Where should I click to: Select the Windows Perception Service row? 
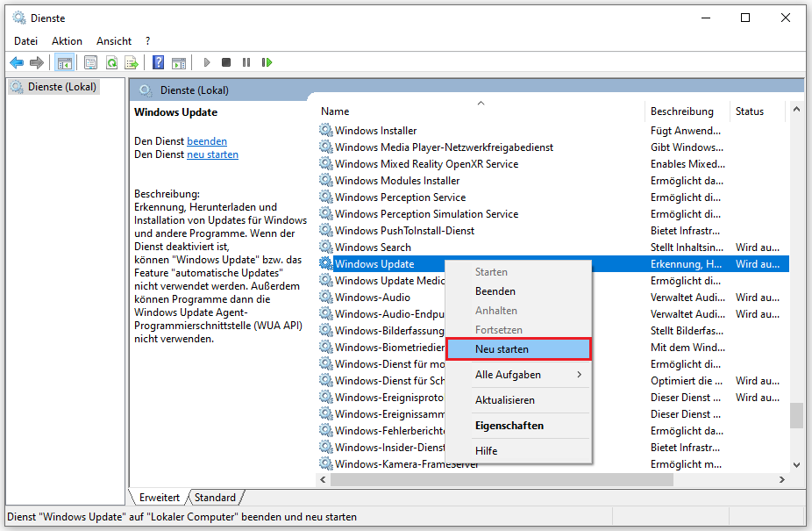click(x=553, y=197)
